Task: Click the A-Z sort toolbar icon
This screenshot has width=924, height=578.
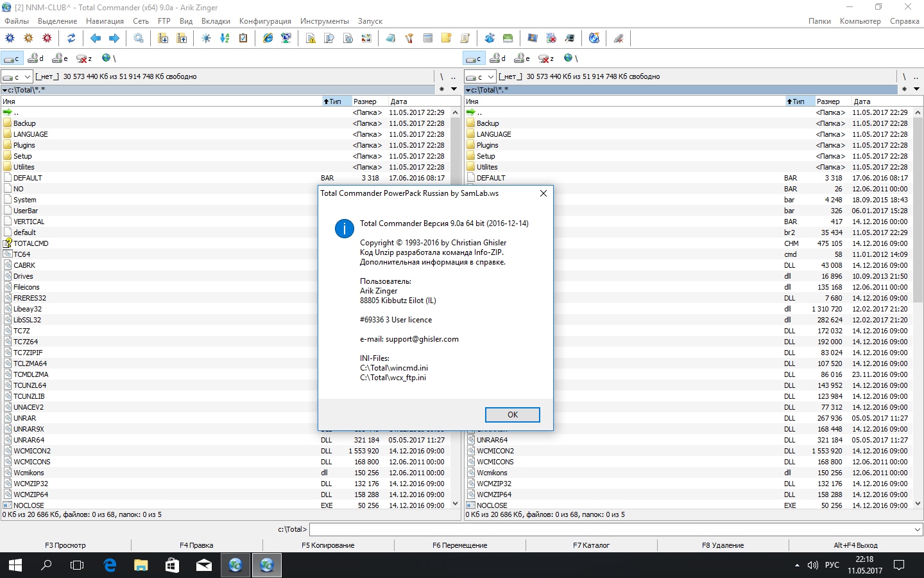Action: tap(225, 39)
